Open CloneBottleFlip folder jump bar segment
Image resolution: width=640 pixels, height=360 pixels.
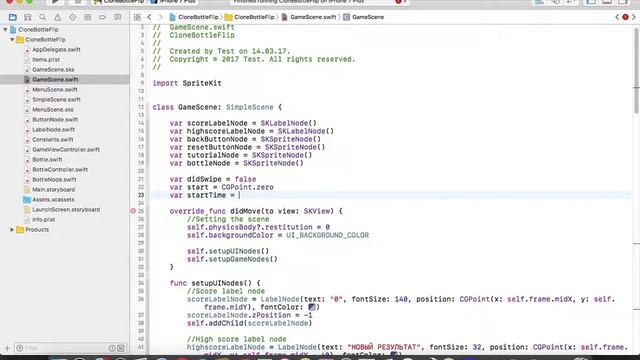click(x=250, y=17)
